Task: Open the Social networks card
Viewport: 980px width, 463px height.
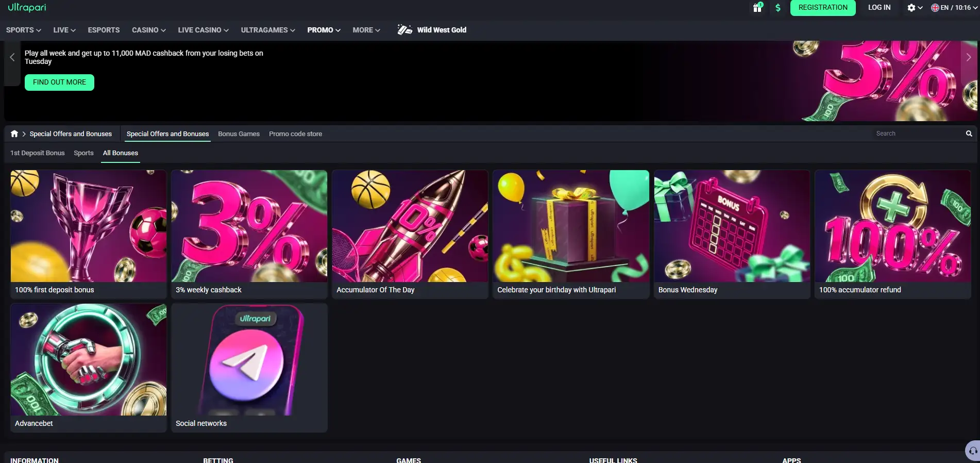Action: [249, 368]
